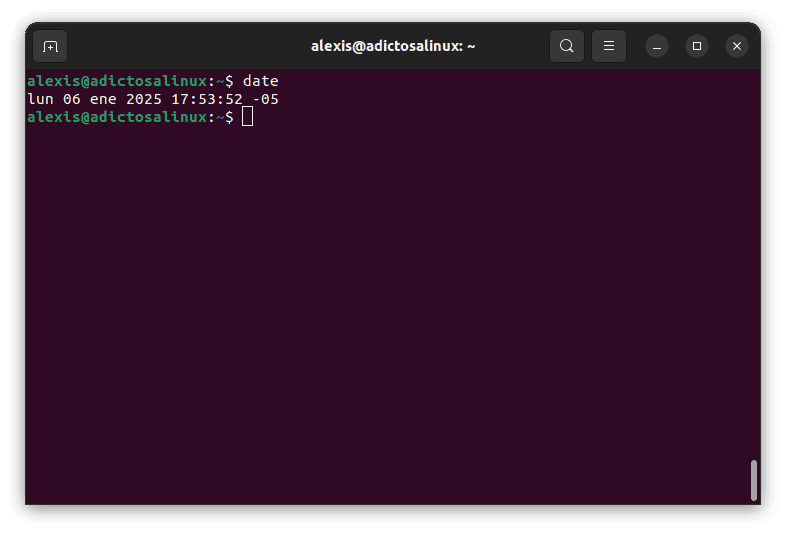Open a new terminal tab
786x533 pixels.
pyautogui.click(x=50, y=46)
